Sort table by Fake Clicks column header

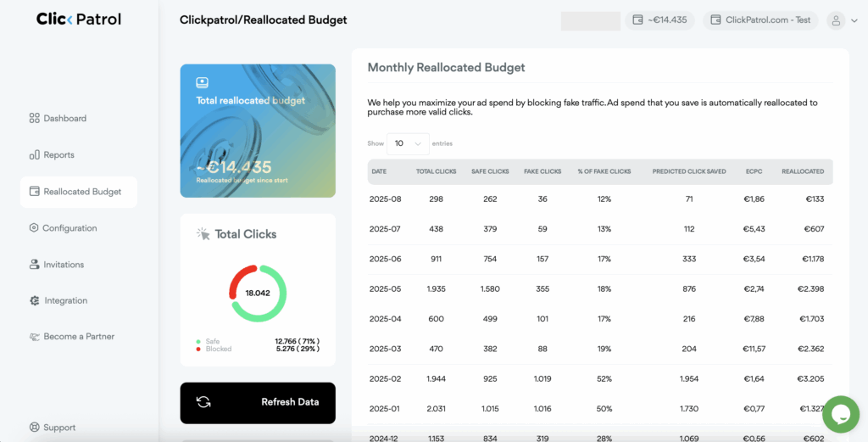542,171
